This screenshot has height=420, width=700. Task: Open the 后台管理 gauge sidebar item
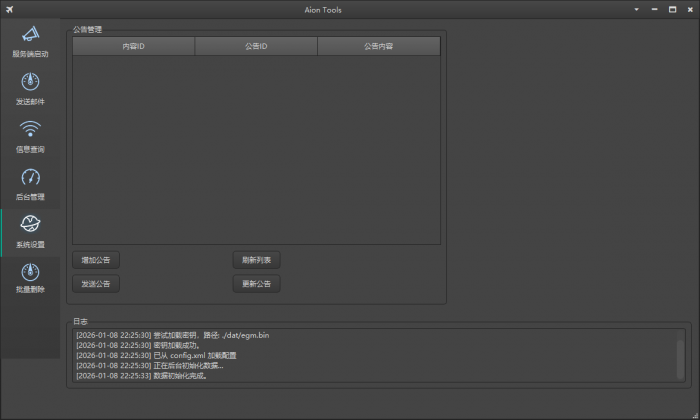(30, 185)
